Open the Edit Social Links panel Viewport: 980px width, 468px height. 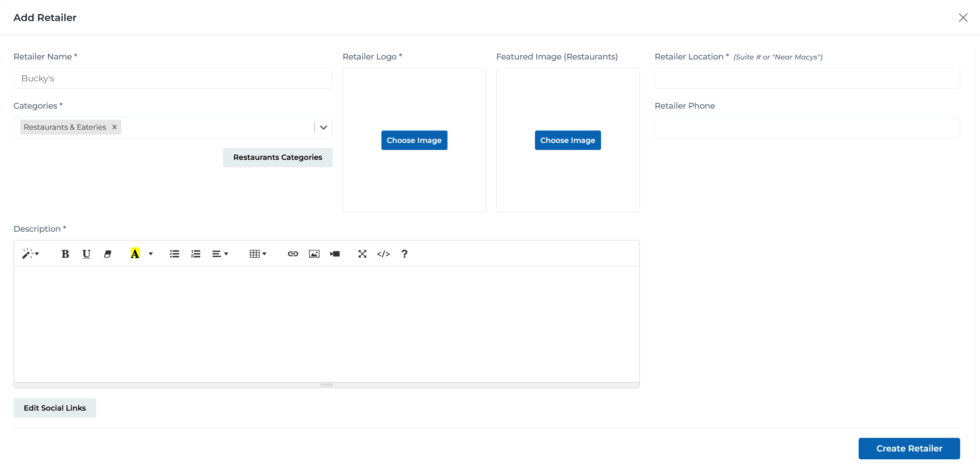(x=54, y=408)
